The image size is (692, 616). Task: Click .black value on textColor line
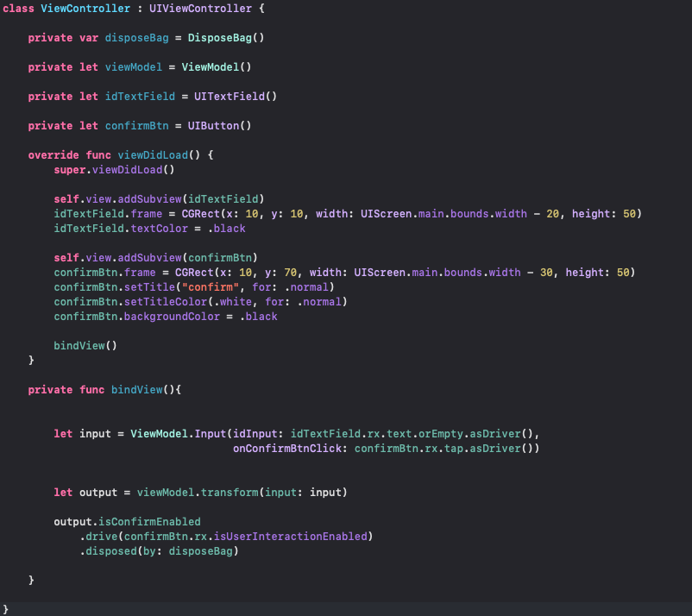coord(226,229)
